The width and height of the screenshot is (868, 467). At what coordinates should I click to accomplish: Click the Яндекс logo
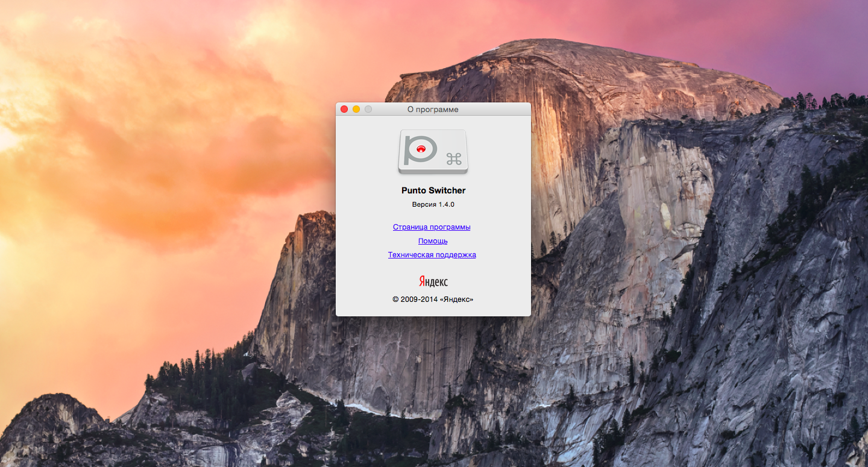point(433,281)
